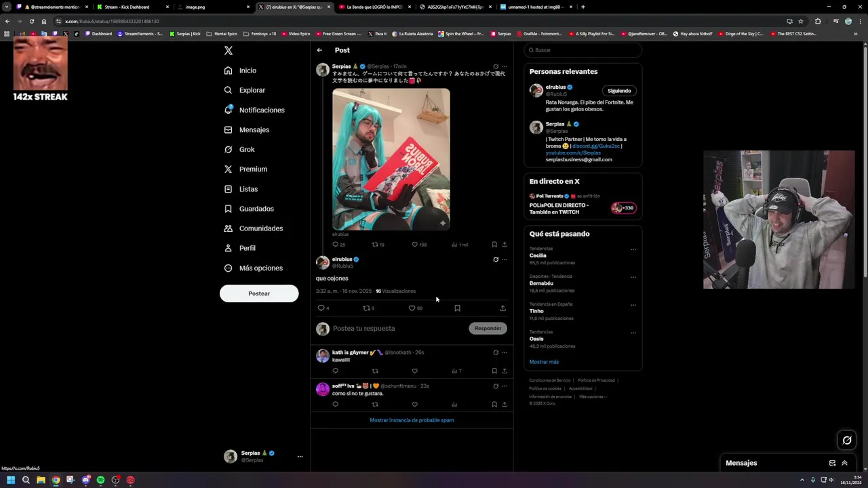Open more options on Serpias post
Image resolution: width=868 pixels, height=488 pixels.
504,66
